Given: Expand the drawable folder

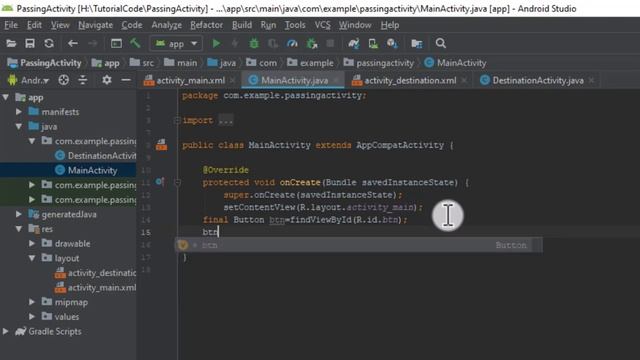Looking at the screenshot, I should point(32,243).
